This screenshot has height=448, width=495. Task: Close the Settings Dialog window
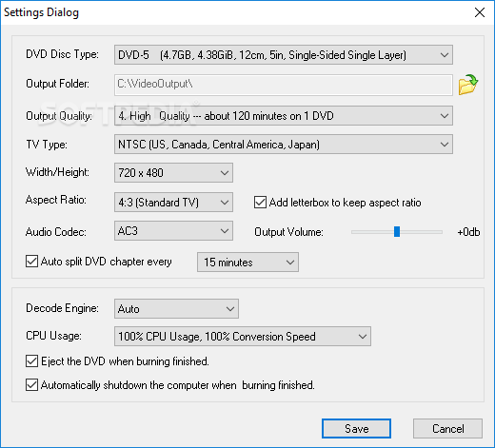coord(480,12)
